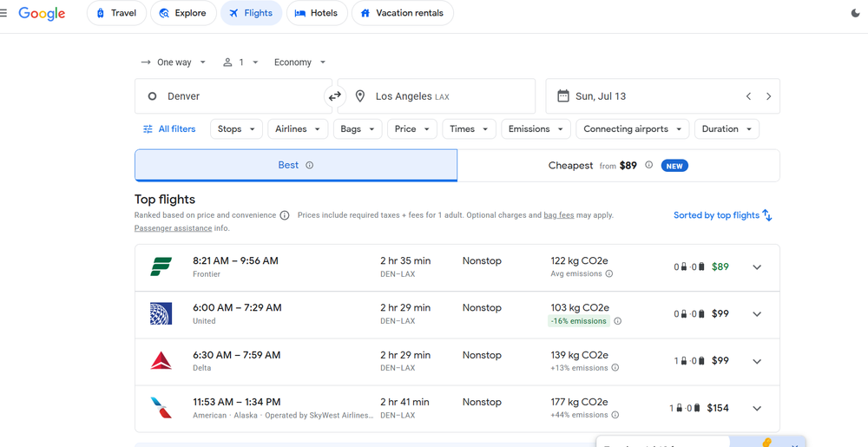The height and width of the screenshot is (447, 868).
Task: Click the -16% emissions badge
Action: 578,321
